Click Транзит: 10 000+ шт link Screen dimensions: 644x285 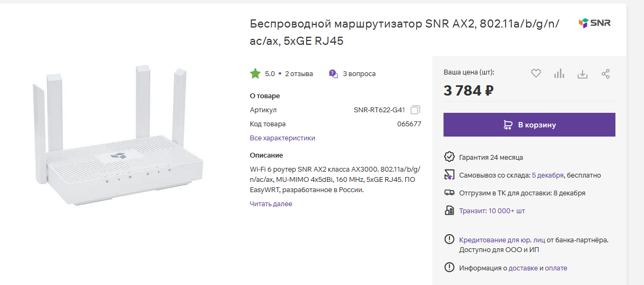[492, 211]
